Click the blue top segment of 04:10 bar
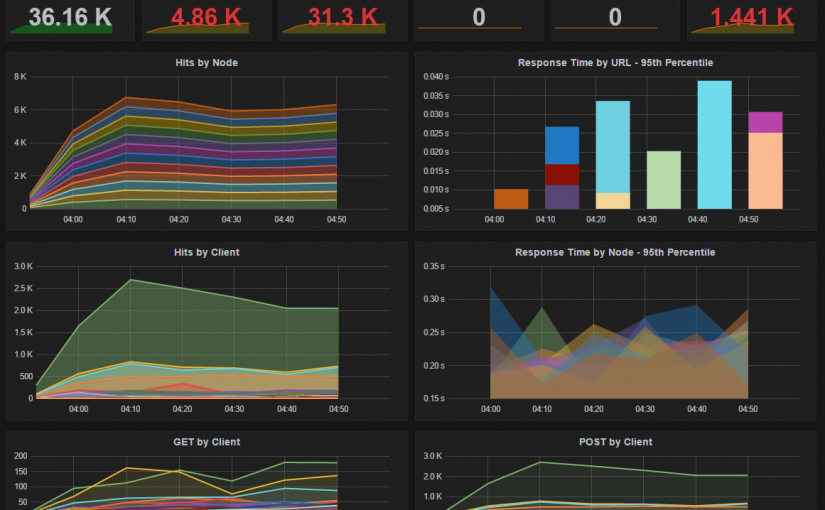The height and width of the screenshot is (510, 825). [562, 145]
